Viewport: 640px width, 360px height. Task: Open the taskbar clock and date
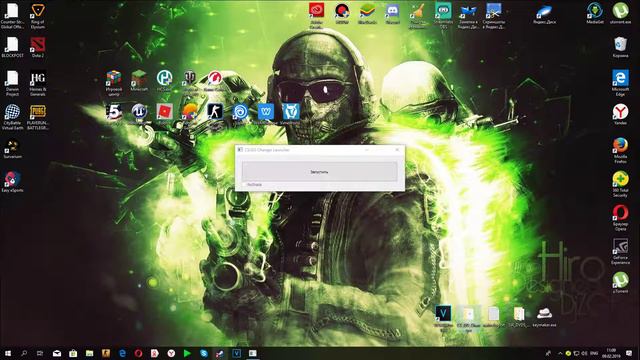pos(611,353)
